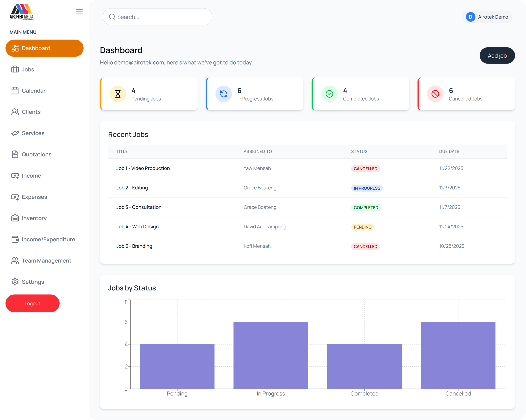526x420 pixels.
Task: Go to Calendar in sidebar
Action: 33,91
